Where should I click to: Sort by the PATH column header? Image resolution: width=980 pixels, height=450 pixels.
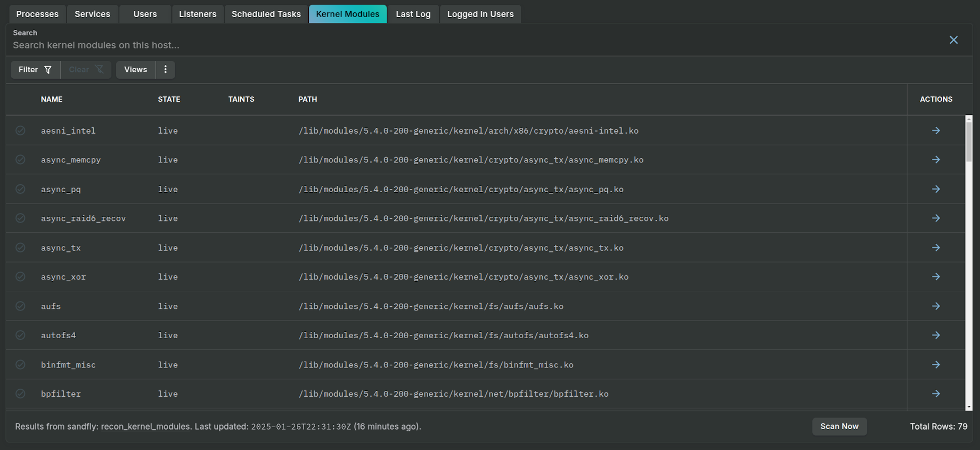pyautogui.click(x=308, y=100)
